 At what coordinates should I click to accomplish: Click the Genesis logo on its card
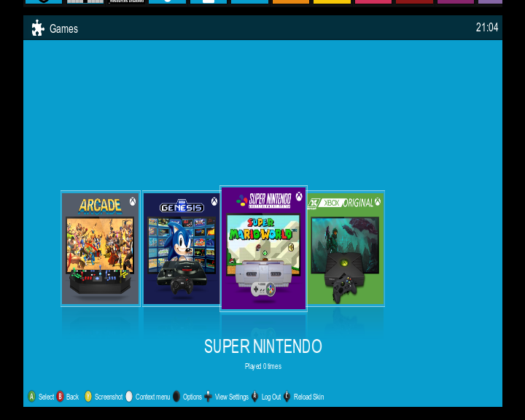[182, 206]
